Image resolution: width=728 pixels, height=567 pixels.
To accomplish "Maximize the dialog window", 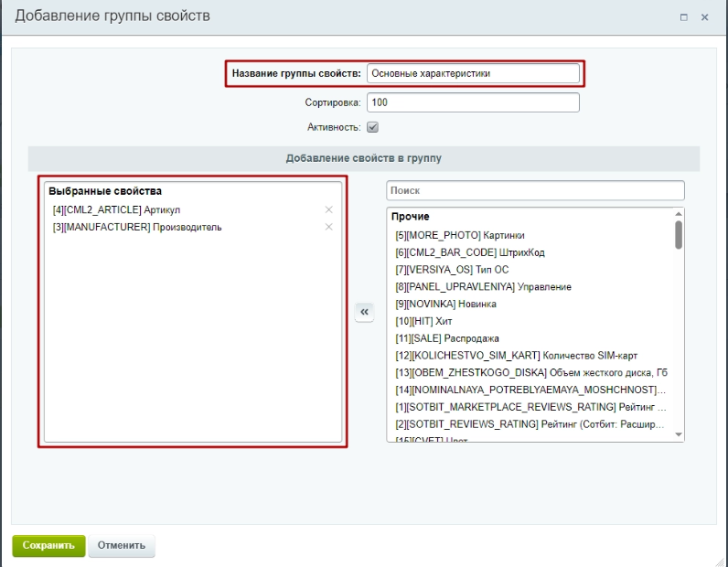I will (684, 17).
